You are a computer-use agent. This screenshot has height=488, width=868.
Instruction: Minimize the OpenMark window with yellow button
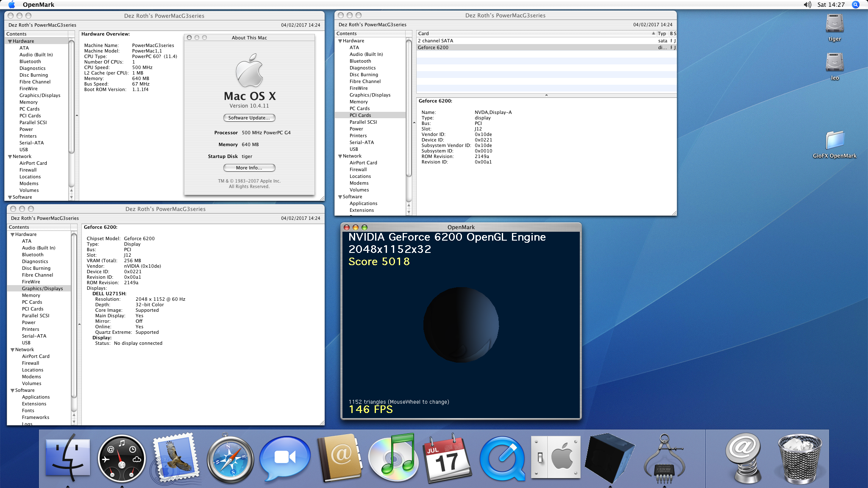pyautogui.click(x=356, y=227)
